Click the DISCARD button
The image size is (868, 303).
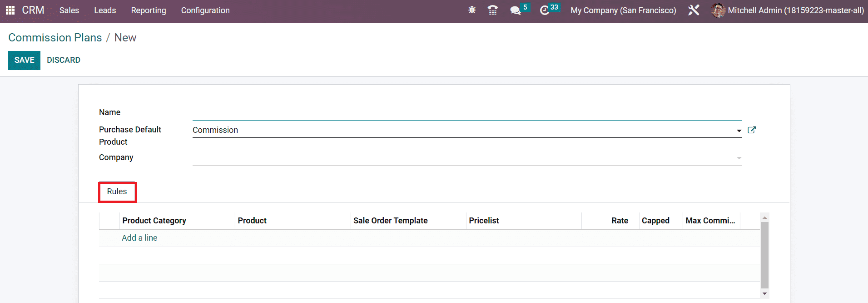[64, 60]
